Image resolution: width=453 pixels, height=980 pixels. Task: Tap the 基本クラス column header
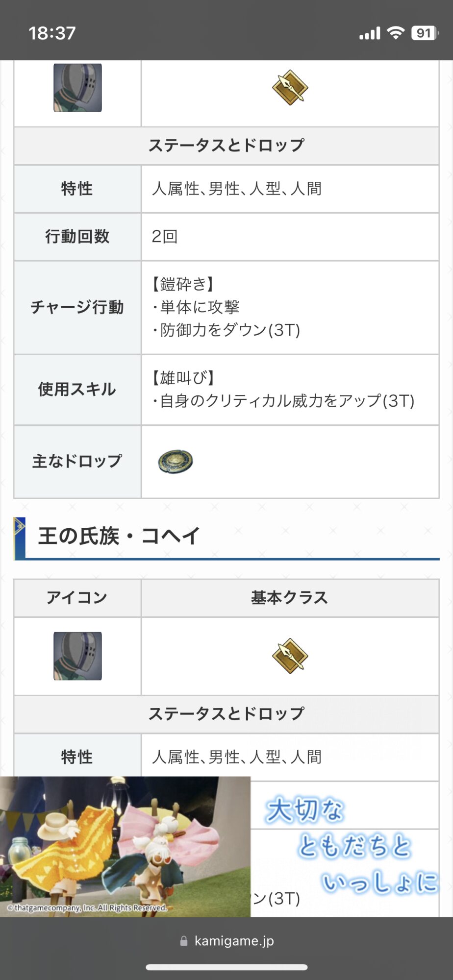click(x=289, y=598)
